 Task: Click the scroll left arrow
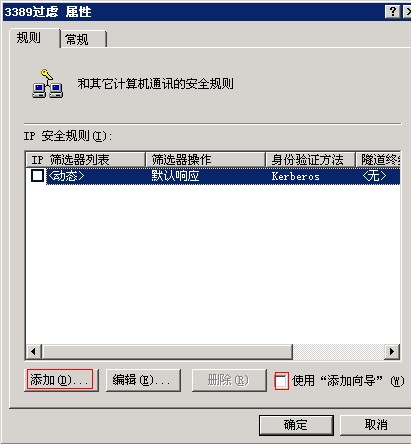[33, 351]
